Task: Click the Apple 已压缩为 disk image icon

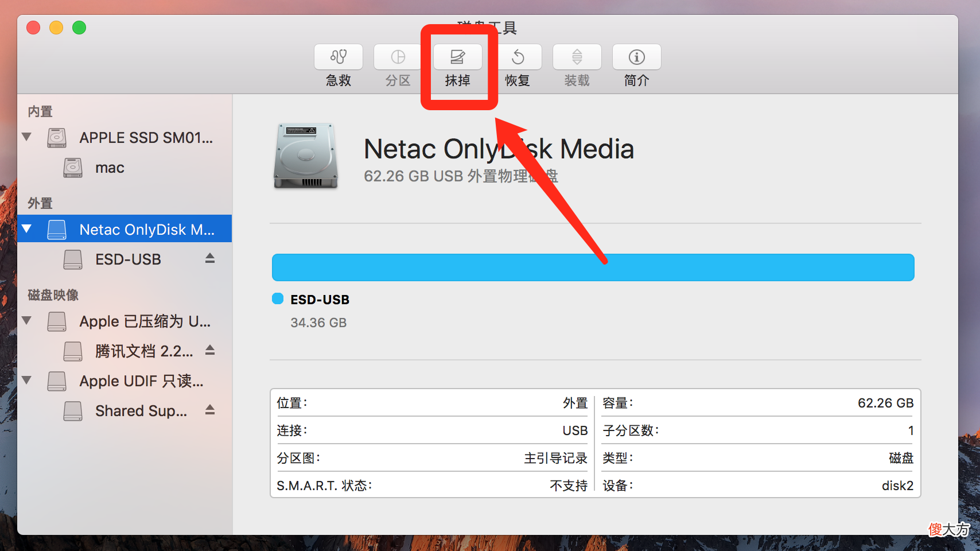Action: click(57, 321)
